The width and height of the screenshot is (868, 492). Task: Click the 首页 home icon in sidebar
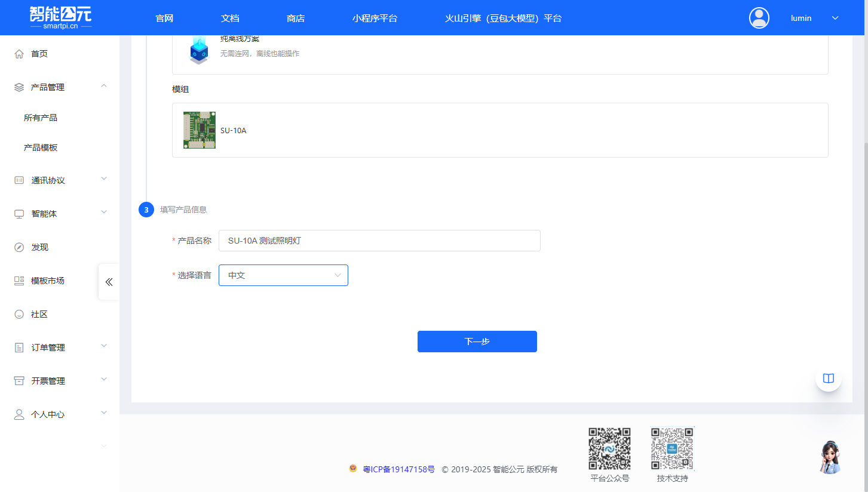tap(19, 53)
